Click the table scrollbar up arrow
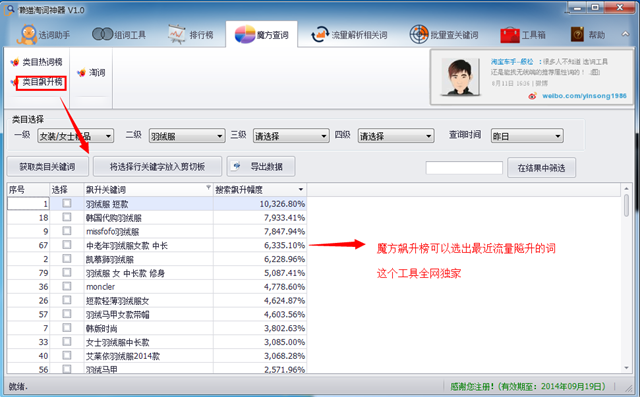Viewport: 640px width, 397px height. click(x=627, y=189)
